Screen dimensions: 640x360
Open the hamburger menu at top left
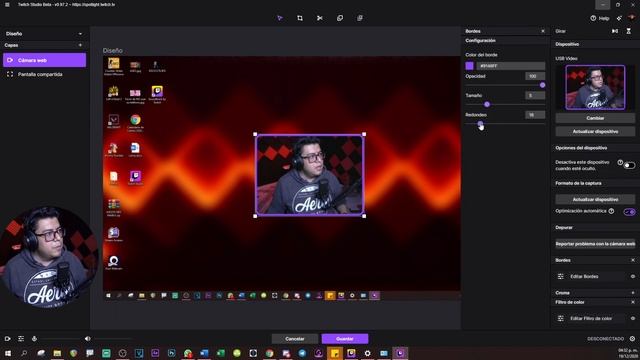pos(7,4)
